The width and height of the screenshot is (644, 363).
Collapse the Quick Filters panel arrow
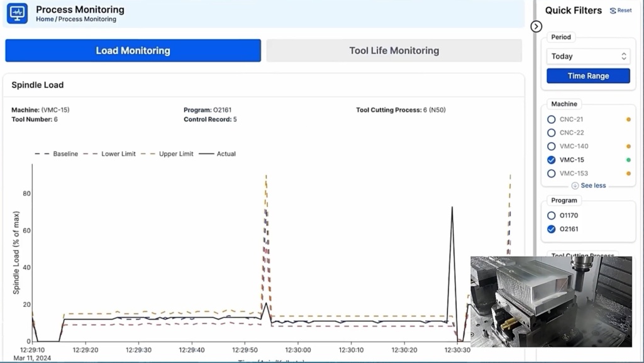point(536,26)
